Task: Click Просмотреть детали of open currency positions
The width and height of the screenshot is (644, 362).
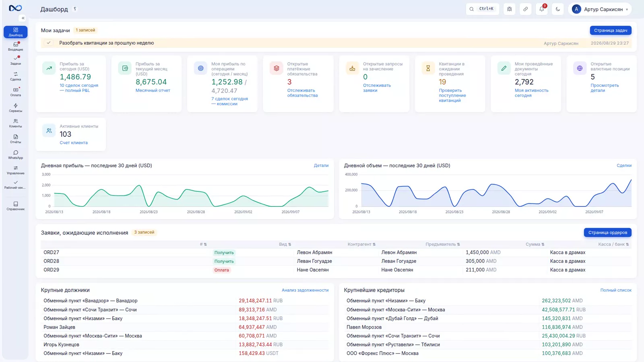Action: point(605,88)
